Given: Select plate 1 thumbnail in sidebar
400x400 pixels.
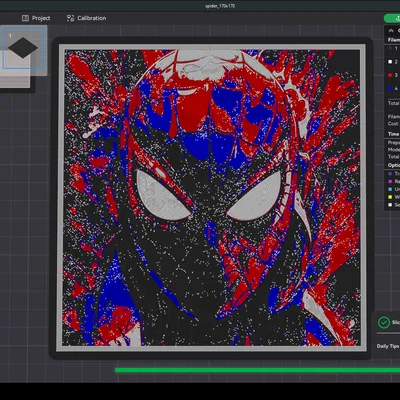Looking at the screenshot, I should [23, 48].
